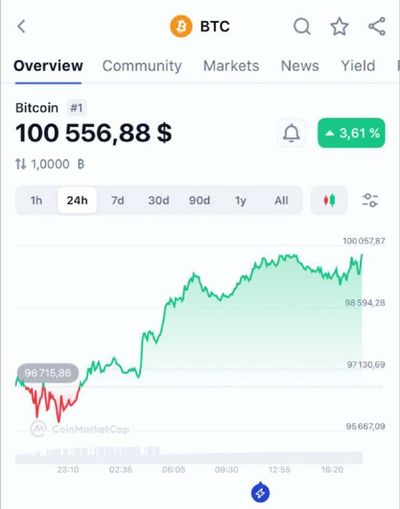The height and width of the screenshot is (509, 400).
Task: Toggle the 3,61 % change badge
Action: (351, 133)
